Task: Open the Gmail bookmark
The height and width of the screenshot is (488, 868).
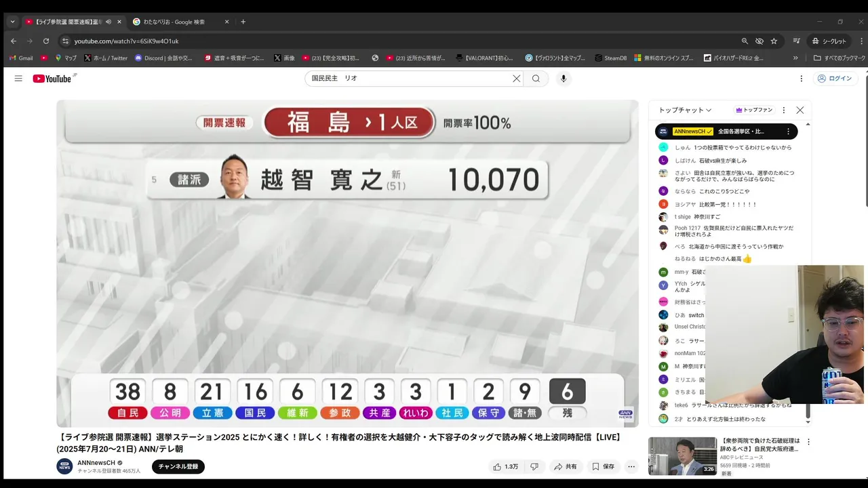Action: point(21,58)
